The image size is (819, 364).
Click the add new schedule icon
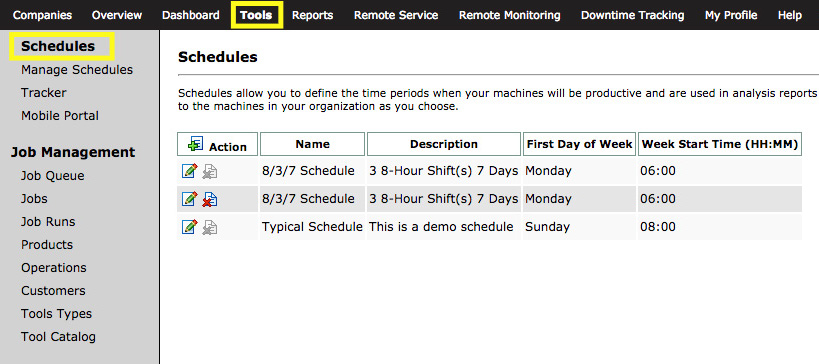pyautogui.click(x=195, y=144)
